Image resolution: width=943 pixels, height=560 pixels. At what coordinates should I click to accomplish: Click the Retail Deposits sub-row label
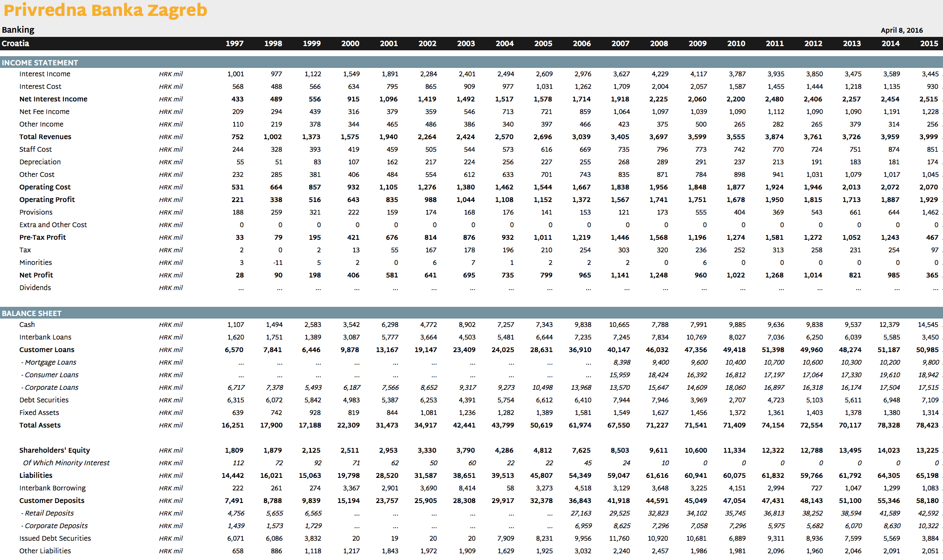tap(47, 513)
